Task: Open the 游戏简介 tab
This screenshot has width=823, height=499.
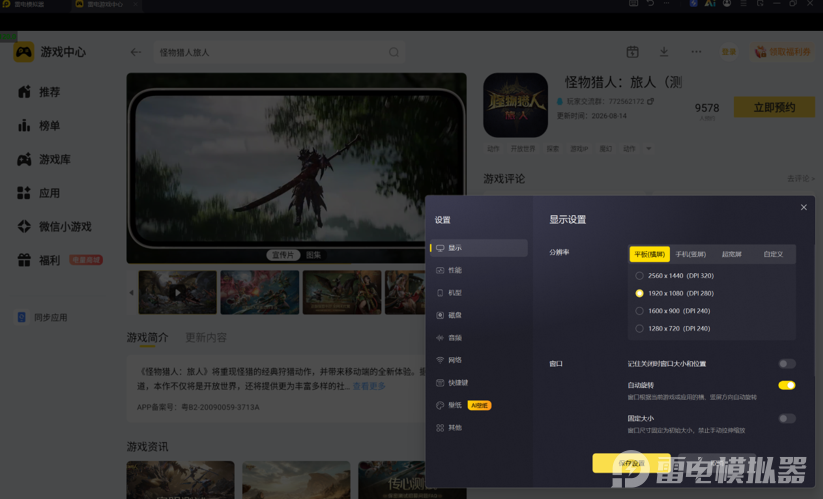Action: (x=147, y=337)
